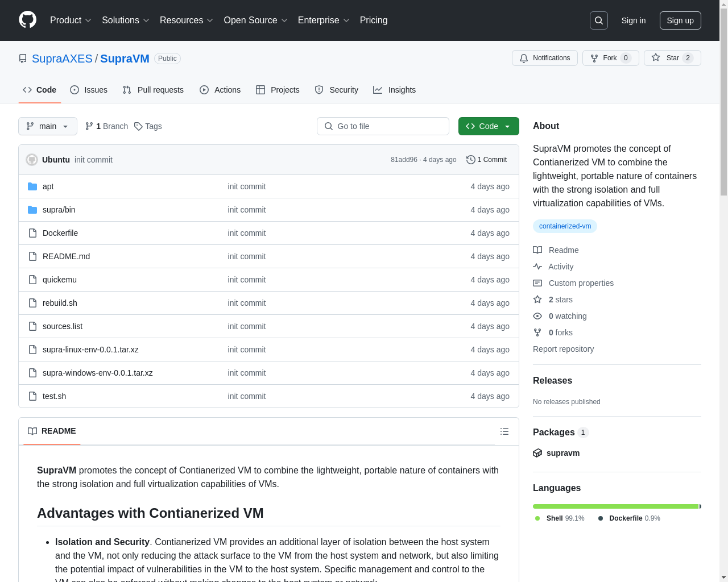Click the 81add96 commit hash
Viewport: 728px width, 582px height.
(x=404, y=160)
